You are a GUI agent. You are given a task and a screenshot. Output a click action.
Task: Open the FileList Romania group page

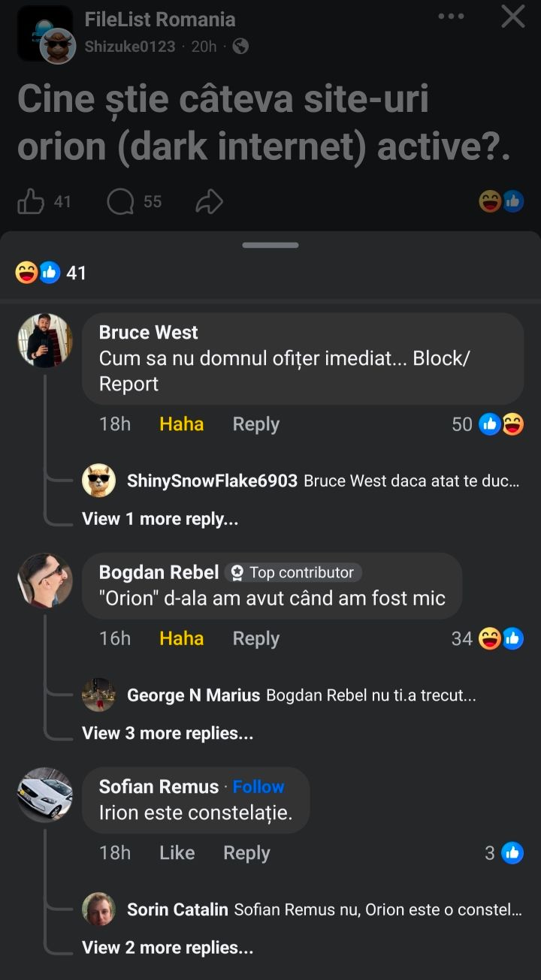click(x=160, y=20)
